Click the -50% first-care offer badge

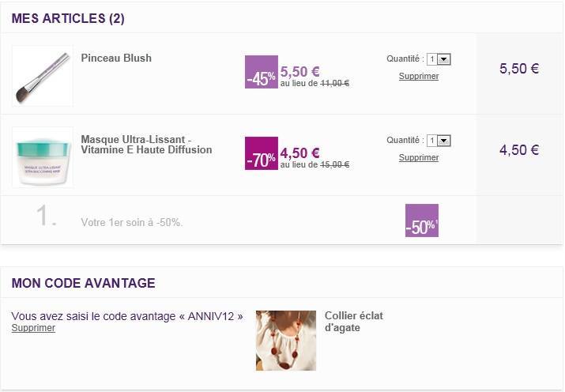pos(421,220)
